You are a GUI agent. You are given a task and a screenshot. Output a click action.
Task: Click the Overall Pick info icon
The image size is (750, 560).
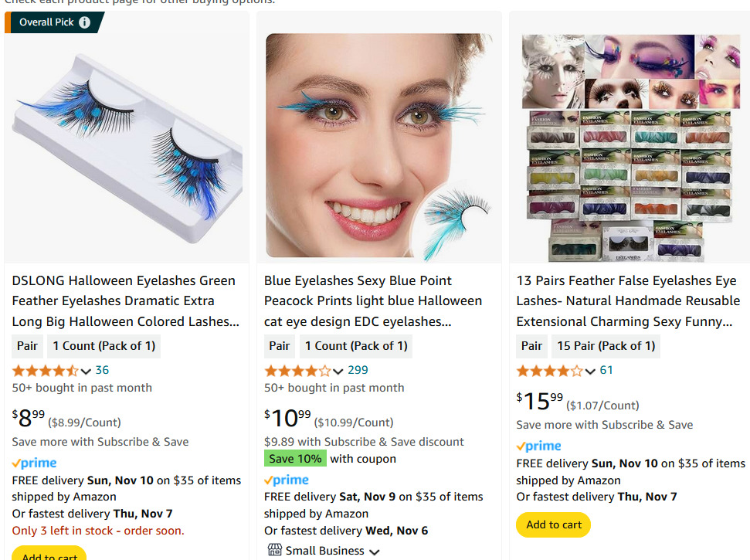[x=84, y=22]
